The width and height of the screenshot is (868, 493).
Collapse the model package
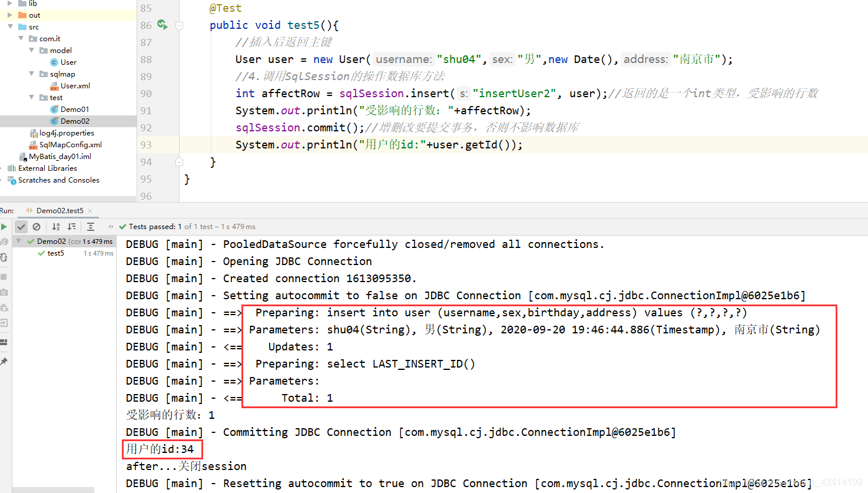click(31, 51)
